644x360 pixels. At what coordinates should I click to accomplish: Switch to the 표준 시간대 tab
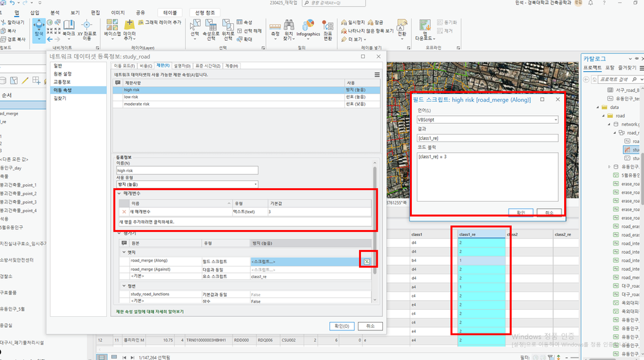pyautogui.click(x=208, y=66)
